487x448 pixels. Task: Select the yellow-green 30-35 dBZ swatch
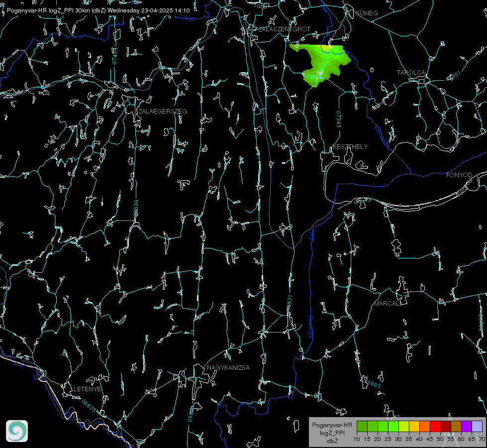(404, 426)
